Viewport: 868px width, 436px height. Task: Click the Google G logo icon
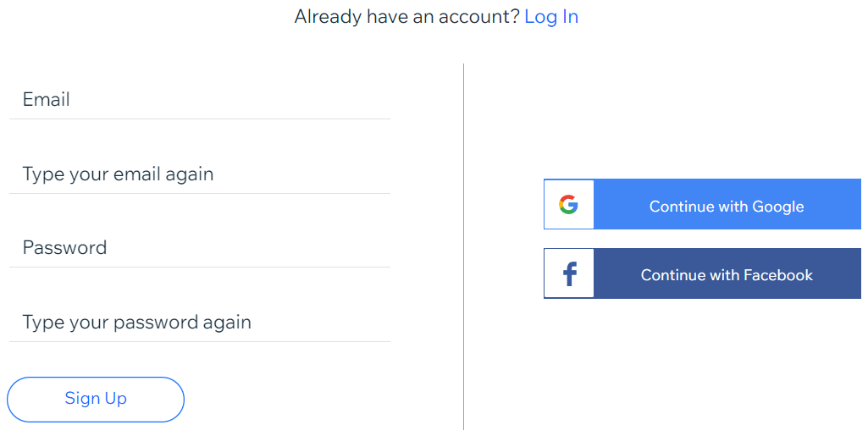[568, 205]
